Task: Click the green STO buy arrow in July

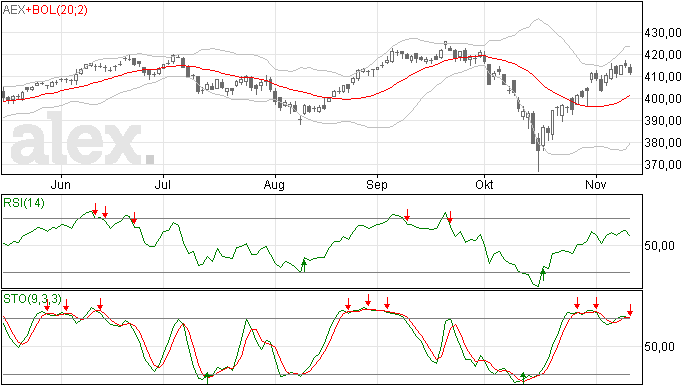Action: (x=207, y=378)
